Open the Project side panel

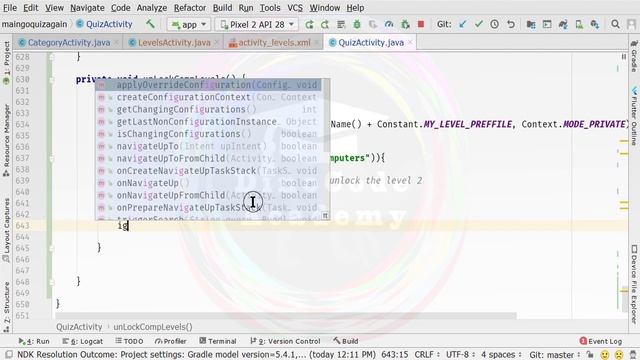point(6,62)
